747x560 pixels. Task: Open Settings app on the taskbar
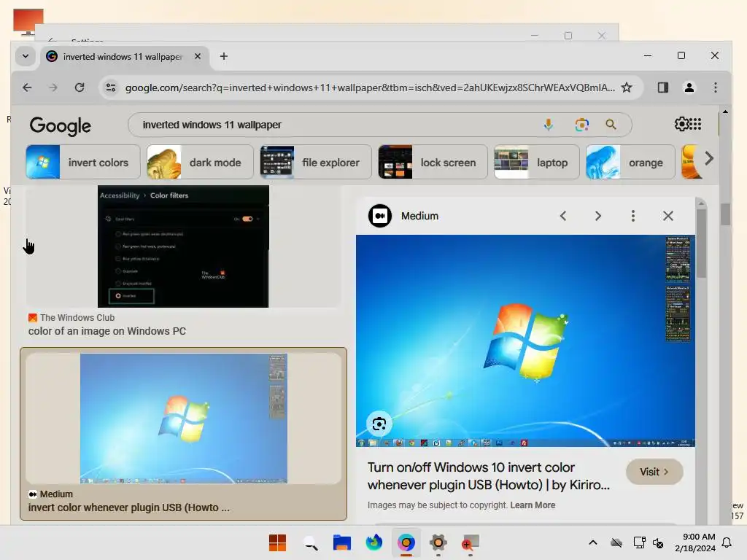click(438, 542)
